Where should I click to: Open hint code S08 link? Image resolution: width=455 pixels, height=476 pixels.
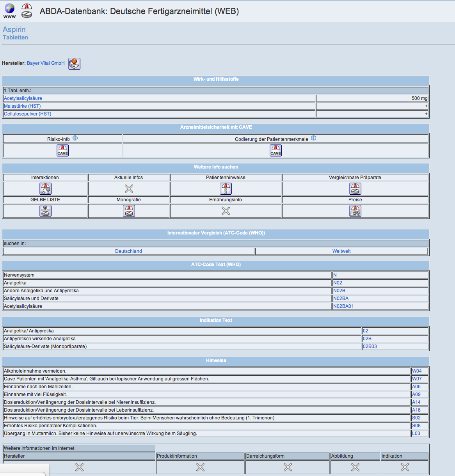416,426
